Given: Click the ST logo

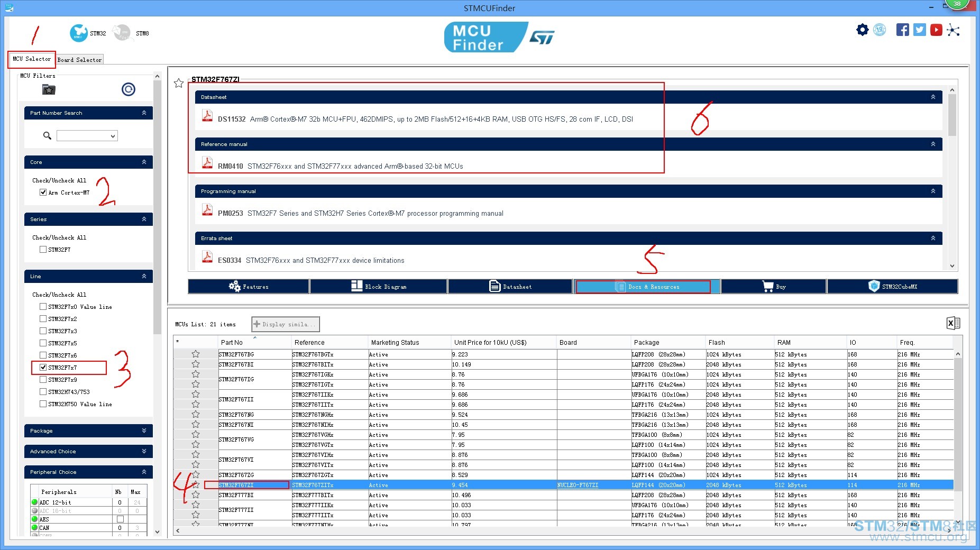Looking at the screenshot, I should (x=542, y=37).
